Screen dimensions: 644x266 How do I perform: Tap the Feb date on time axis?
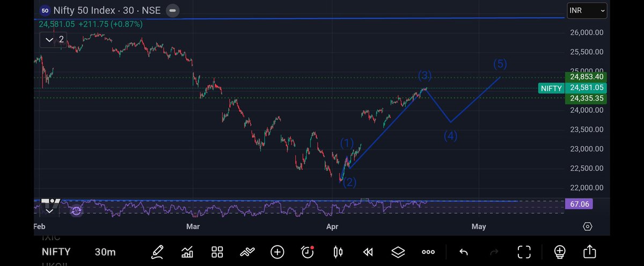(40, 227)
